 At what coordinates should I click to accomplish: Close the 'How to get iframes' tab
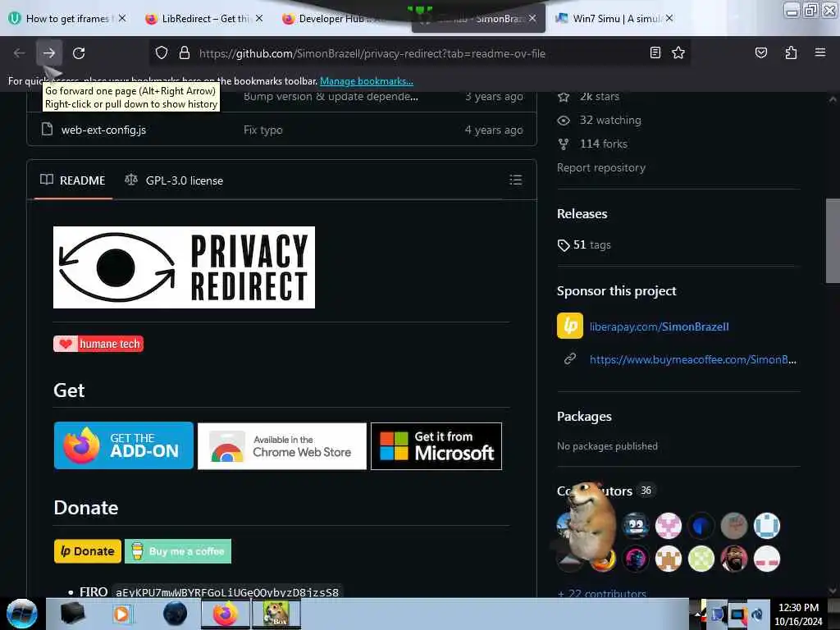122,18
